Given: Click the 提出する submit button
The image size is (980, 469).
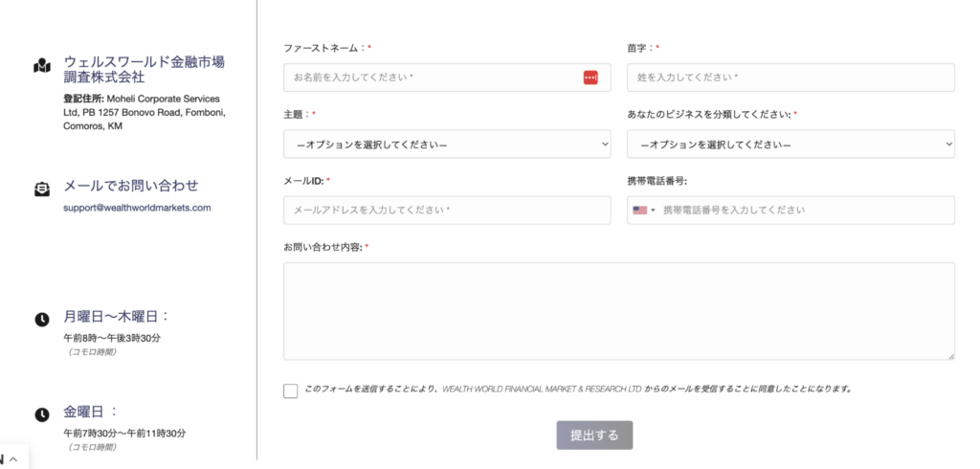Looking at the screenshot, I should point(594,435).
